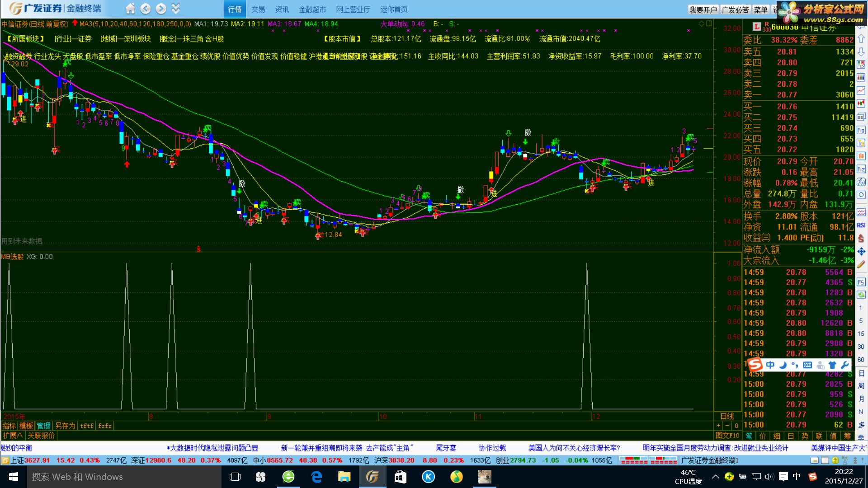Click the Windows search box
Viewport: 868px width, 488px height.
pos(124,477)
